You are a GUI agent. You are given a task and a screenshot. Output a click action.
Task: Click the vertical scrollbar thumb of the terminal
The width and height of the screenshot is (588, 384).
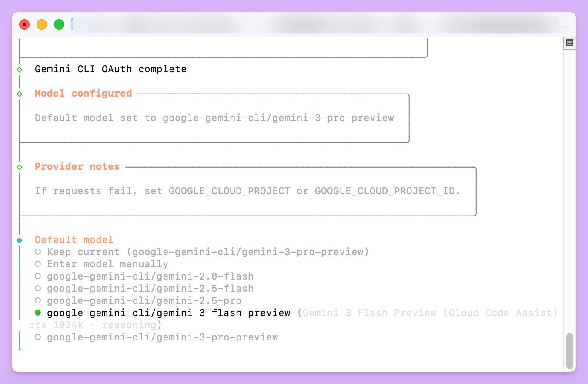570,351
